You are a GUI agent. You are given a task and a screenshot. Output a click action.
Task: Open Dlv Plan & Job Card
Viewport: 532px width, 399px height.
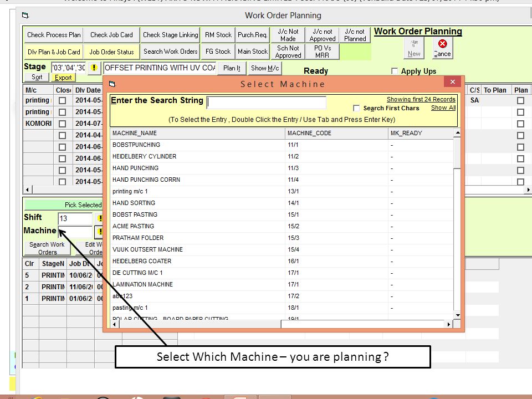coord(54,52)
